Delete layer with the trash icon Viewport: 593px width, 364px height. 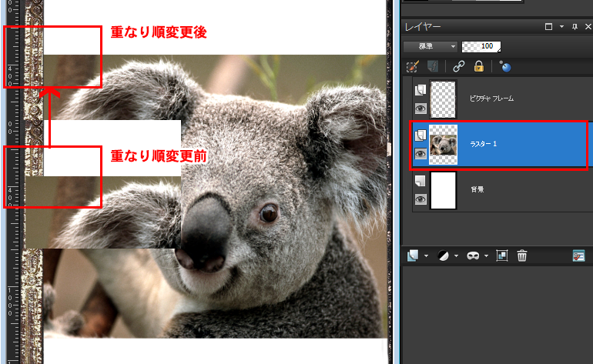tap(522, 256)
